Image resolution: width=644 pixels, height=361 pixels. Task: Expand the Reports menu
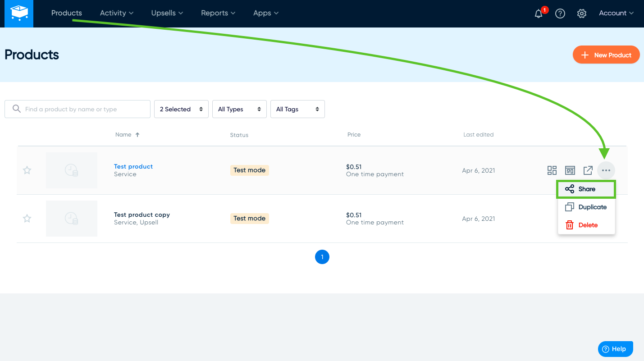(218, 13)
